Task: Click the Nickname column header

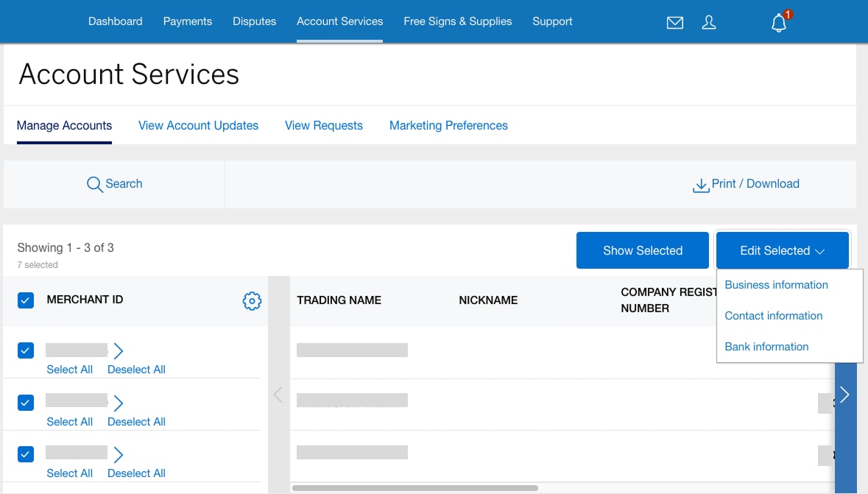Action: [488, 300]
